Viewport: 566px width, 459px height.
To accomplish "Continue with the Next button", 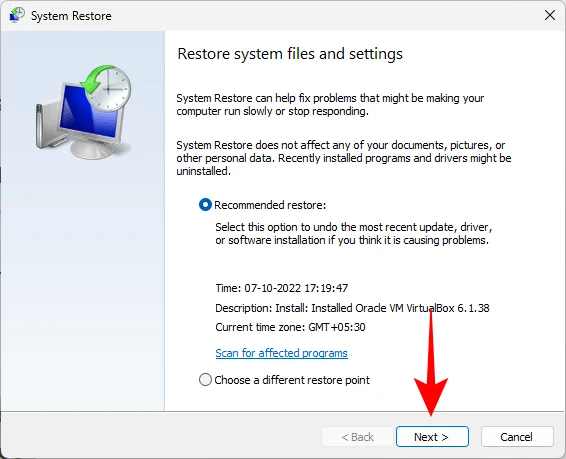I will click(432, 437).
